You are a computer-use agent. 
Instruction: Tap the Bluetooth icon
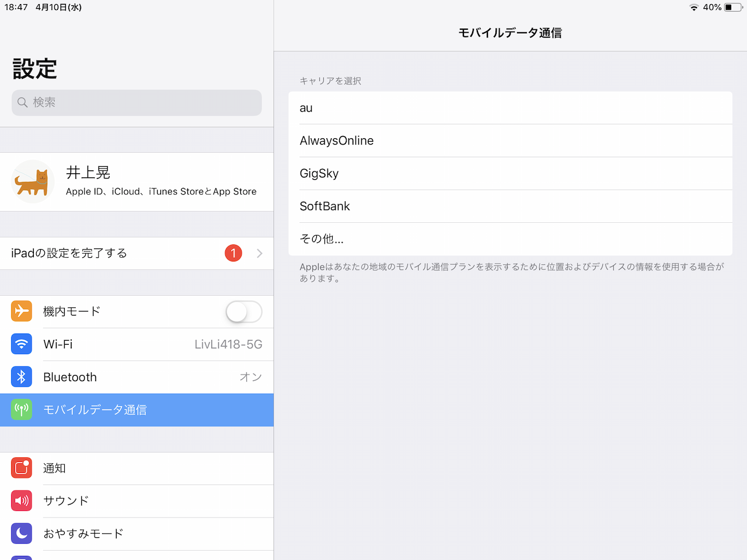(22, 377)
